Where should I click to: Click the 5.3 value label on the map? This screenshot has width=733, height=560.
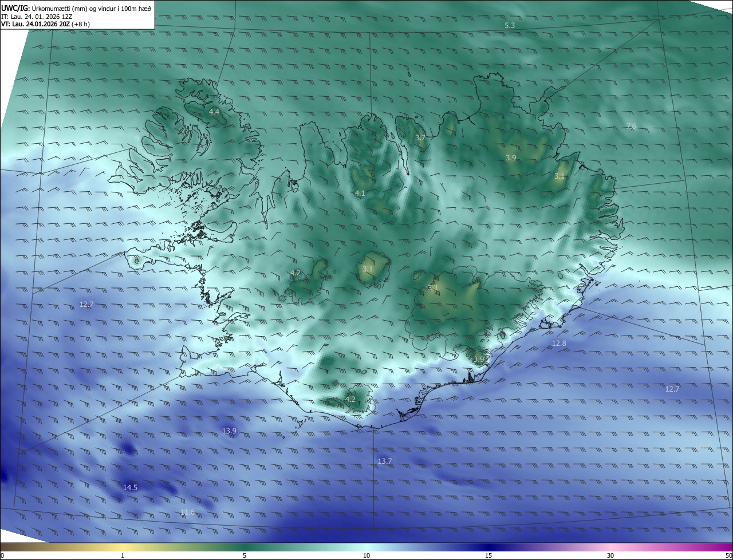click(x=510, y=26)
